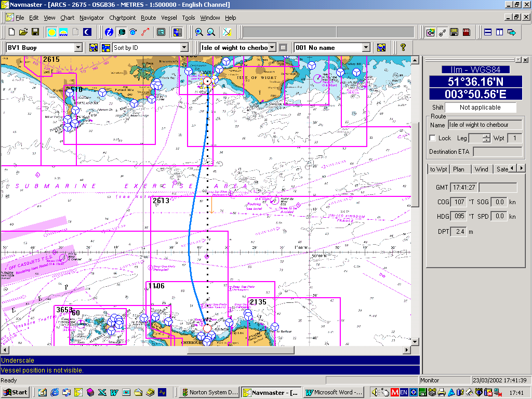Switch to the daylight sun palette
532x399 pixels.
(x=52, y=32)
